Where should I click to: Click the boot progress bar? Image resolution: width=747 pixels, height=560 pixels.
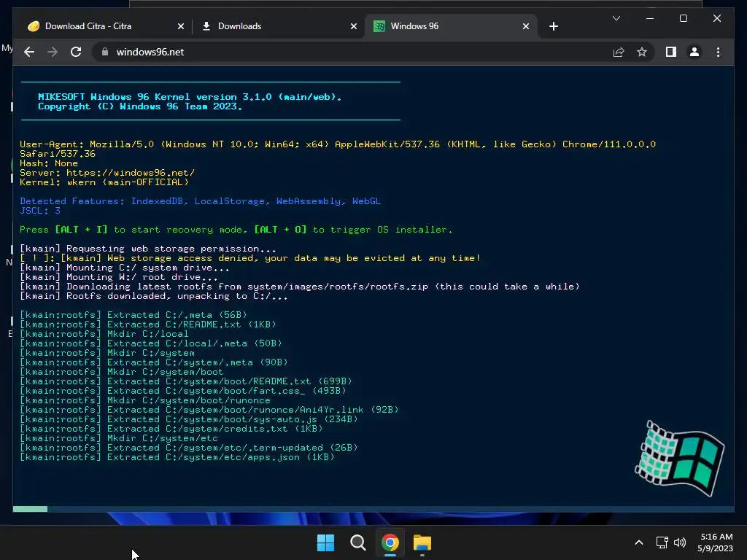pos(373,509)
